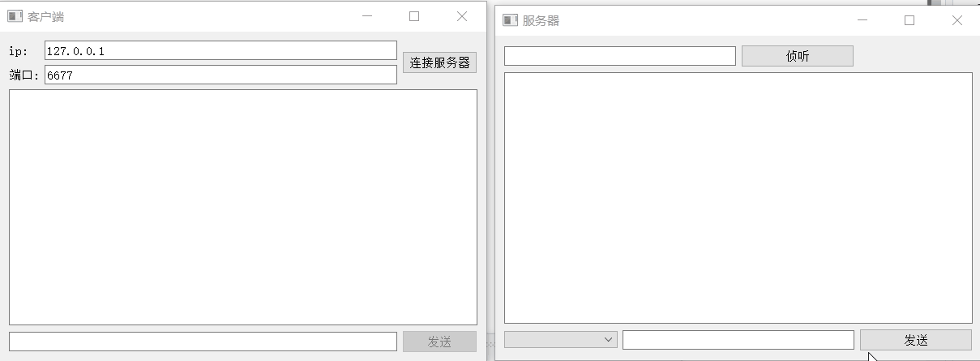Viewport: 980px width, 361px height.
Task: Click the 客户端 window app icon
Action: pos(15,16)
